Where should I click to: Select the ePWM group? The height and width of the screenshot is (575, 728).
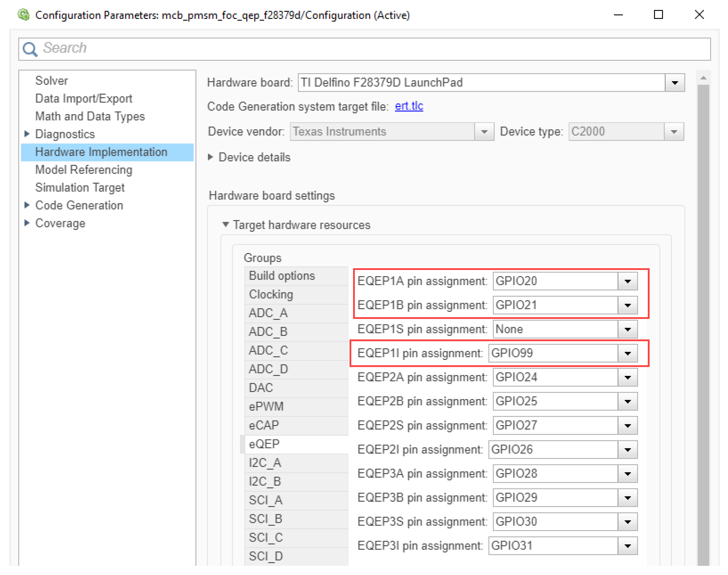point(266,406)
